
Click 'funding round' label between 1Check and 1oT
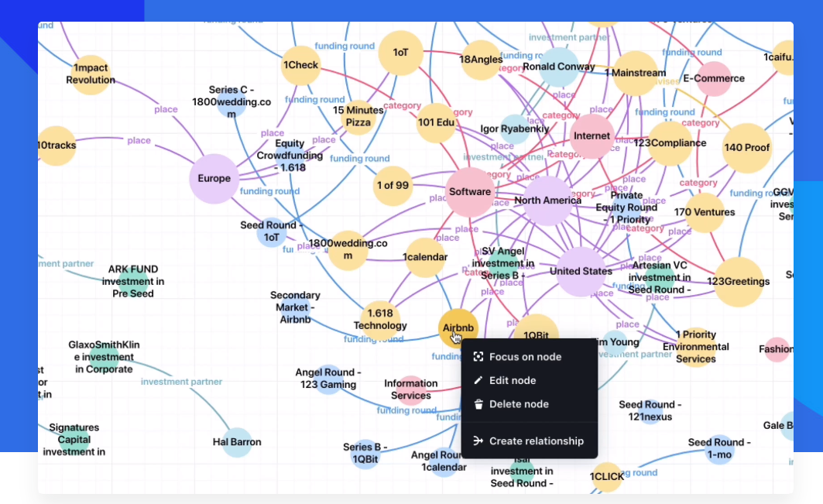click(345, 46)
